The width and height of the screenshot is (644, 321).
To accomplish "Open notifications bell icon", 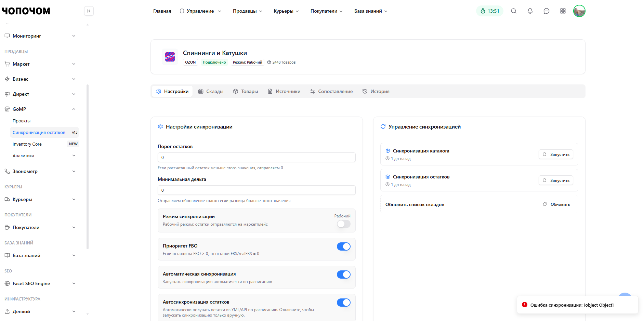I will pos(530,11).
